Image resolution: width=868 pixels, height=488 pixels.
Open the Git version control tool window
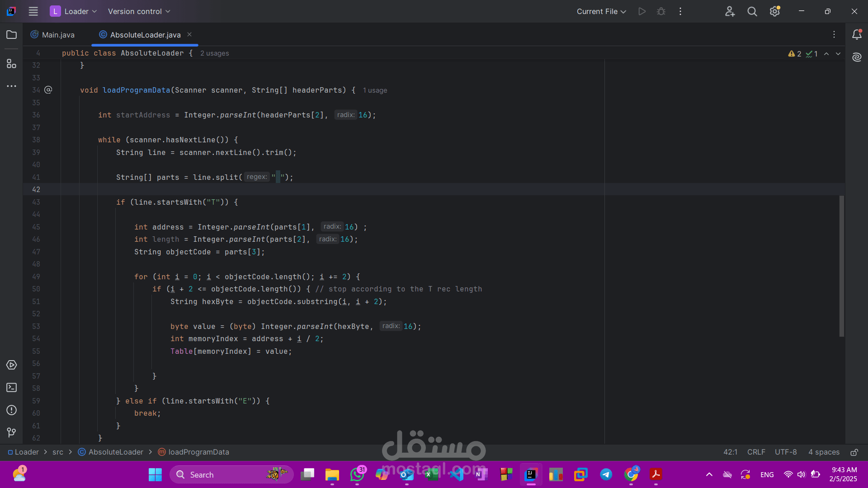(x=12, y=432)
